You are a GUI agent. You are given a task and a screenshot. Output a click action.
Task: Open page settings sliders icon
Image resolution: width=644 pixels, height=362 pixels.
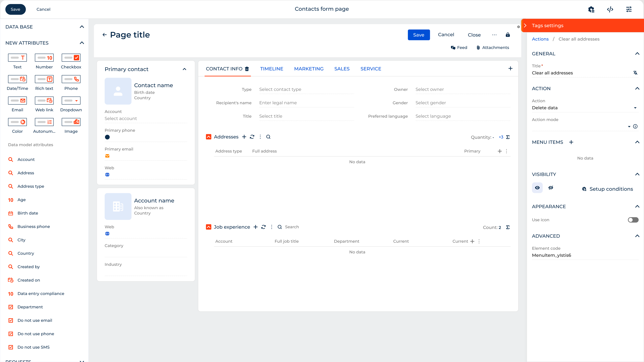(x=629, y=9)
